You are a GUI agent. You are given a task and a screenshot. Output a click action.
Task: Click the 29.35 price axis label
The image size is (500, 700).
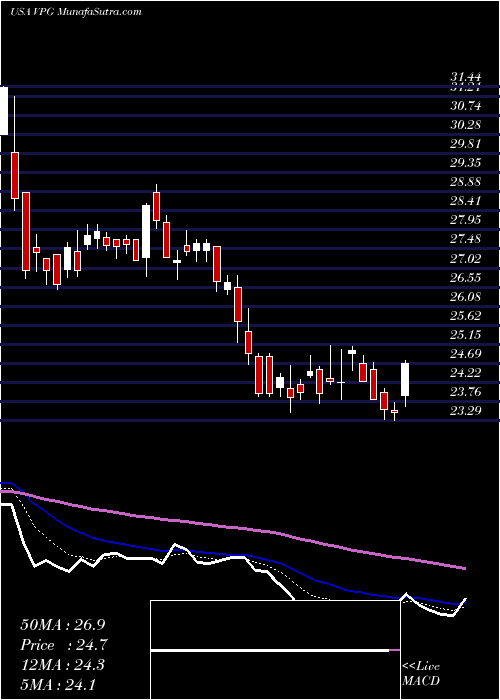(x=466, y=163)
